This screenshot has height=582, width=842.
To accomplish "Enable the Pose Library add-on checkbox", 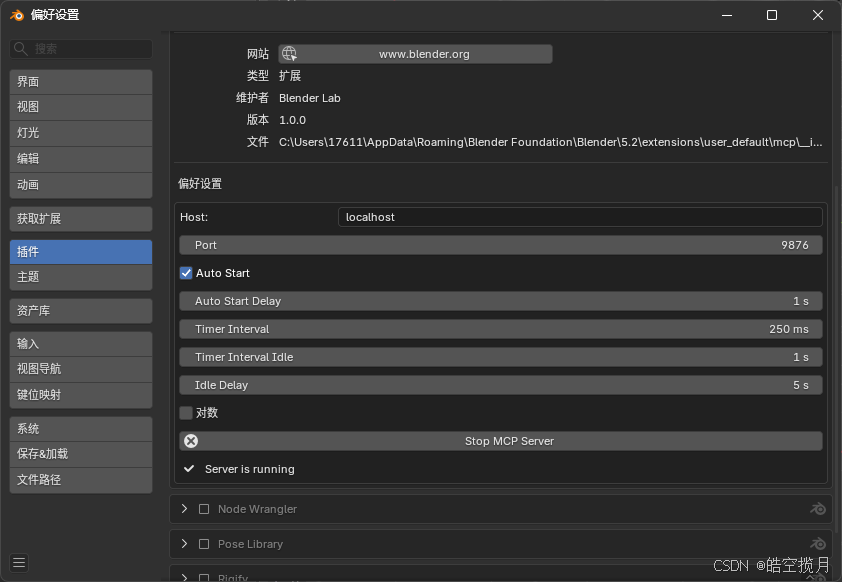I will [204, 544].
